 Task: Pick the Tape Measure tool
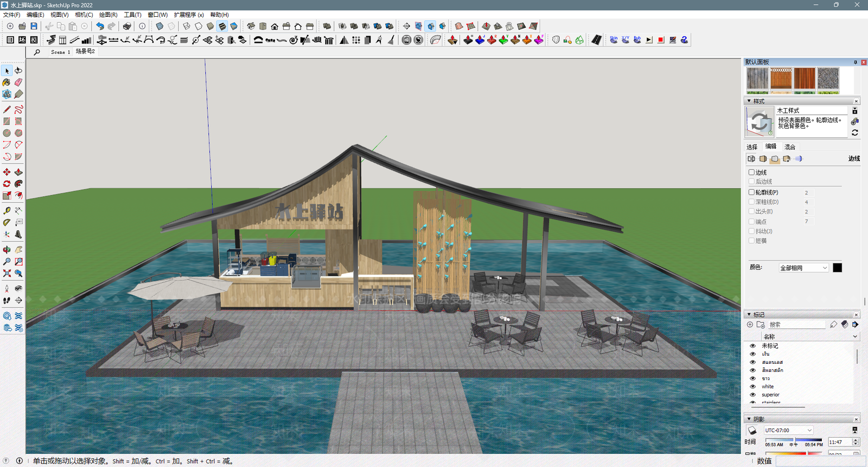click(7, 211)
